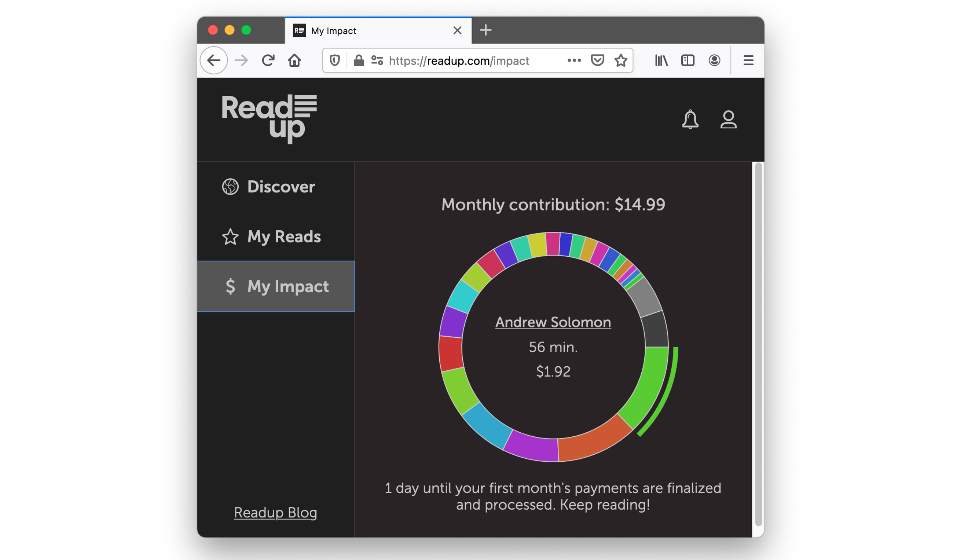Open the tracking protection shield
Viewport: 957px width, 560px height.
coord(335,60)
